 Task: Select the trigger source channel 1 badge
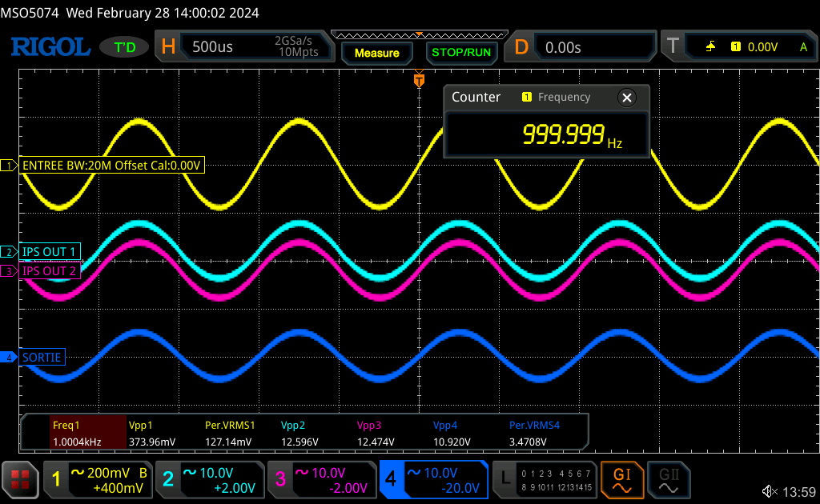tap(736, 47)
